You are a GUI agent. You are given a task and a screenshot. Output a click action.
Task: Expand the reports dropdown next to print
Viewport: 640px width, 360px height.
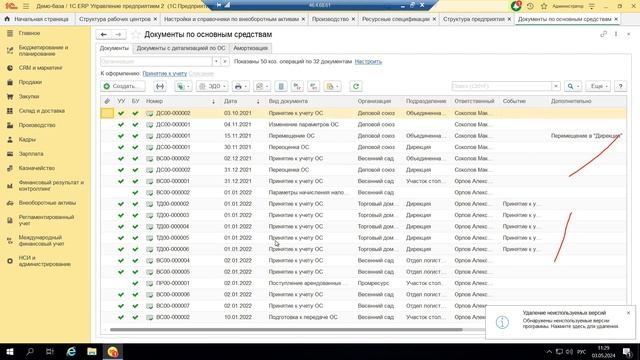pos(262,86)
